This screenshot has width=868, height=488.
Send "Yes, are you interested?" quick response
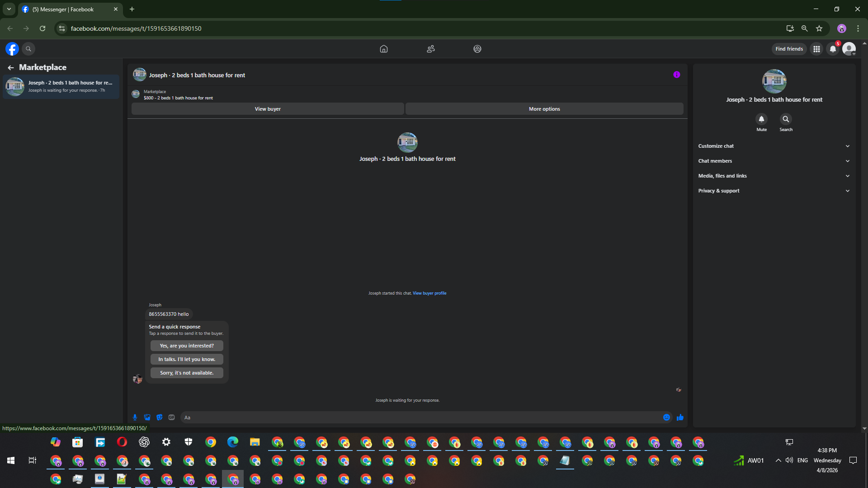(187, 346)
